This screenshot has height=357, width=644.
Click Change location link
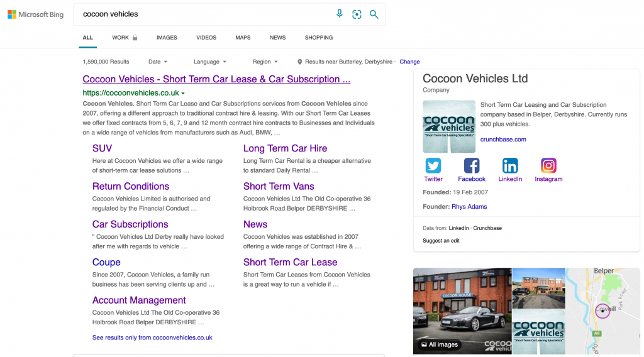tap(409, 62)
